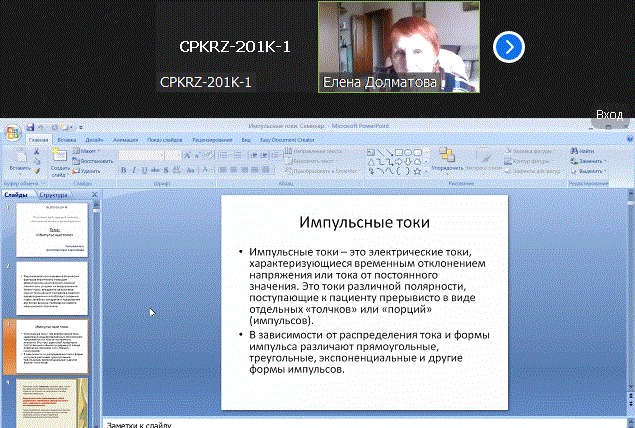Viewport: 635px width, 428px height.
Task: Cut the selection with the scissors icon
Action: coord(37,151)
